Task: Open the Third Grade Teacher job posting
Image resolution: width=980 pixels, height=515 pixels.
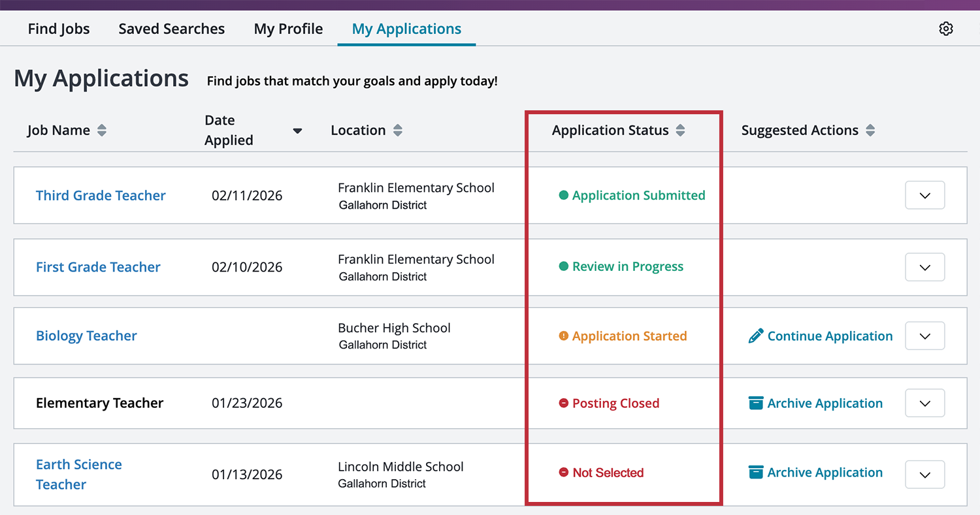Action: click(101, 195)
